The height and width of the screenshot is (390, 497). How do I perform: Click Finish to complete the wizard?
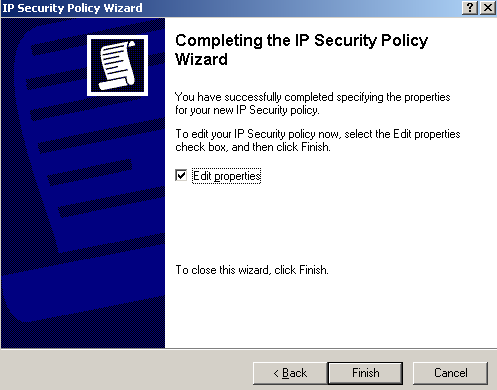pyautogui.click(x=366, y=373)
